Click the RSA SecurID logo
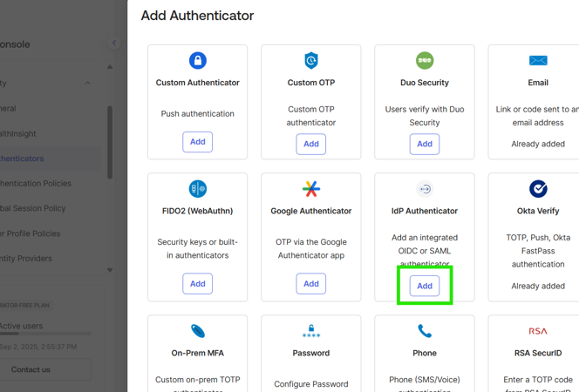Image resolution: width=579 pixels, height=392 pixels. pyautogui.click(x=538, y=331)
